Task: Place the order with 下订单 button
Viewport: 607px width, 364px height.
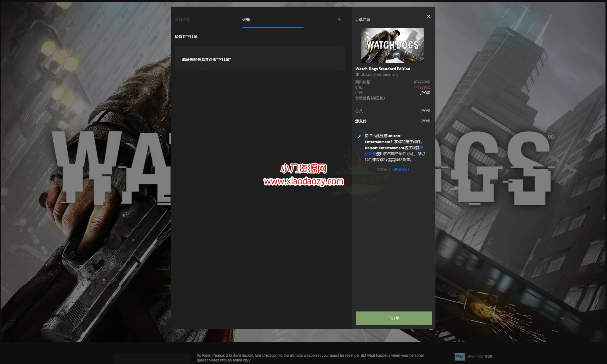Action: coord(394,318)
